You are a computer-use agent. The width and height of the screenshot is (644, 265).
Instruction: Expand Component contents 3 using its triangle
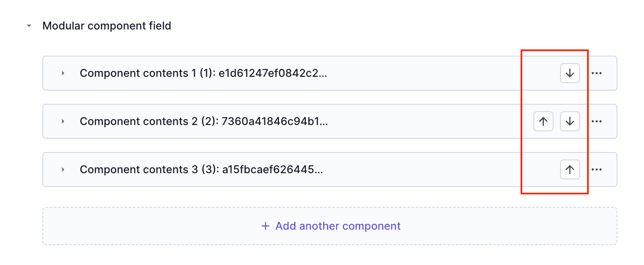[63, 169]
